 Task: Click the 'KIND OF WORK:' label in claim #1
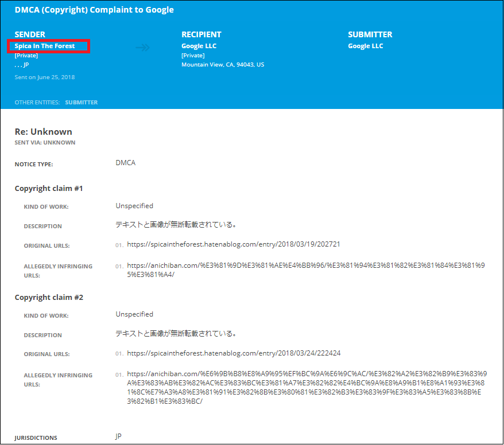46,207
